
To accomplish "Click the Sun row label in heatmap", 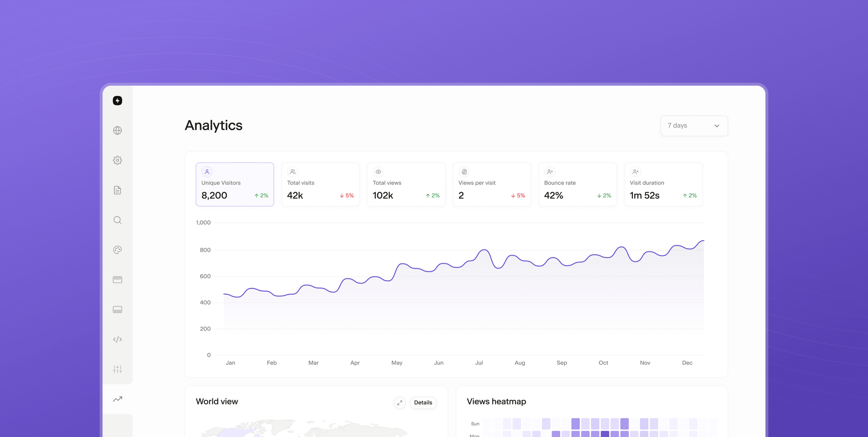I will (475, 424).
